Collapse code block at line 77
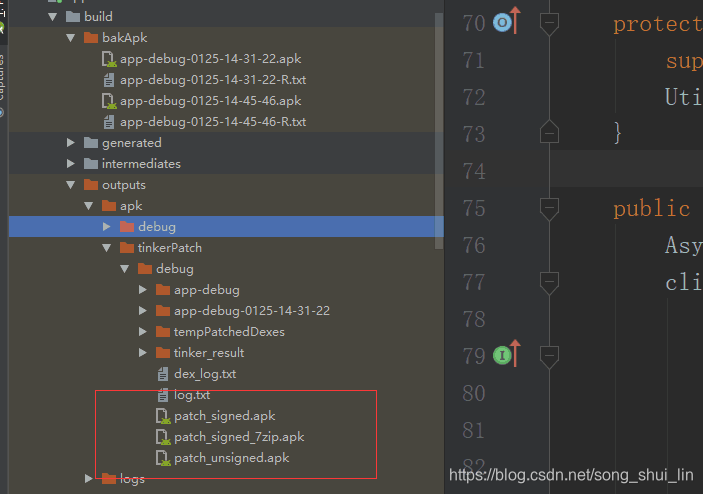The image size is (703, 494). point(549,282)
